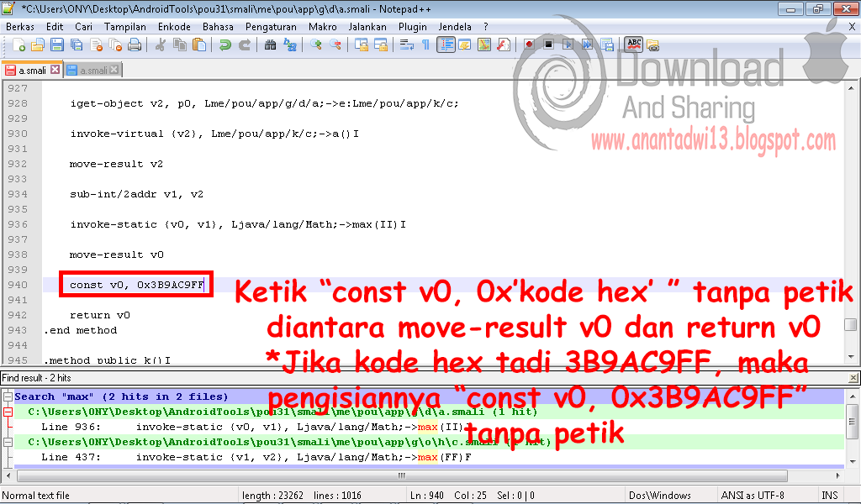
Task: Open the Enkode menu
Action: (174, 27)
